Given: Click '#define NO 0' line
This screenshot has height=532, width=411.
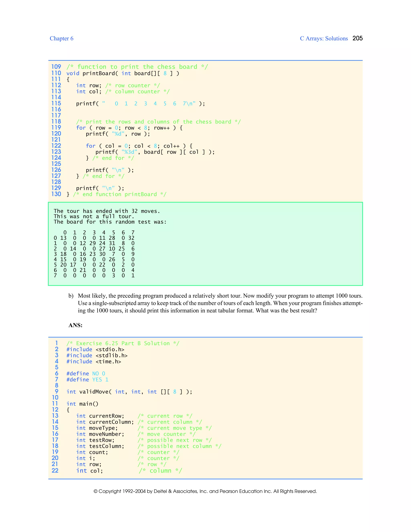Looking at the screenshot, I should pos(86,374).
